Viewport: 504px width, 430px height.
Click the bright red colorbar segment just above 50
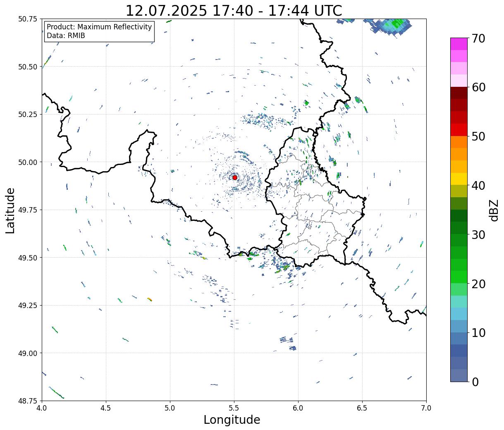[459, 130]
